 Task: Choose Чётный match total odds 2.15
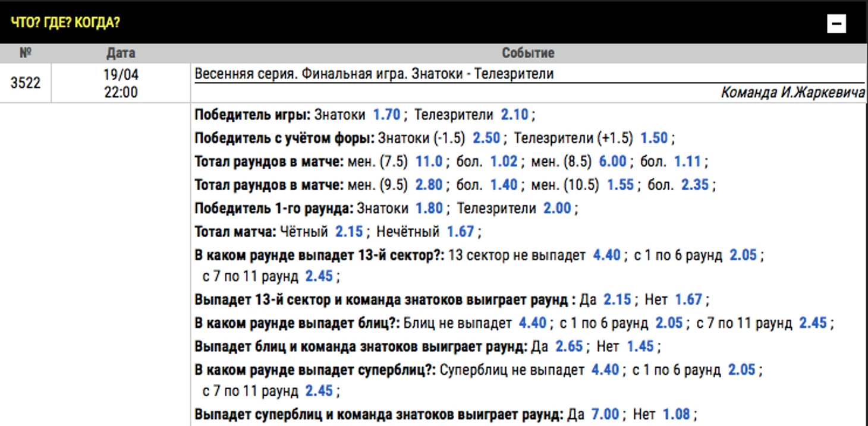pos(349,231)
